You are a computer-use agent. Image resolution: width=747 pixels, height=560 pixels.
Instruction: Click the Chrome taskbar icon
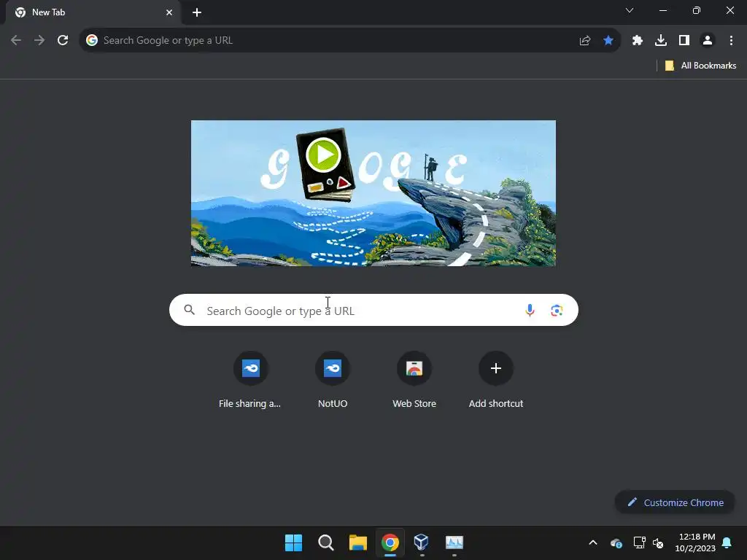click(x=390, y=542)
